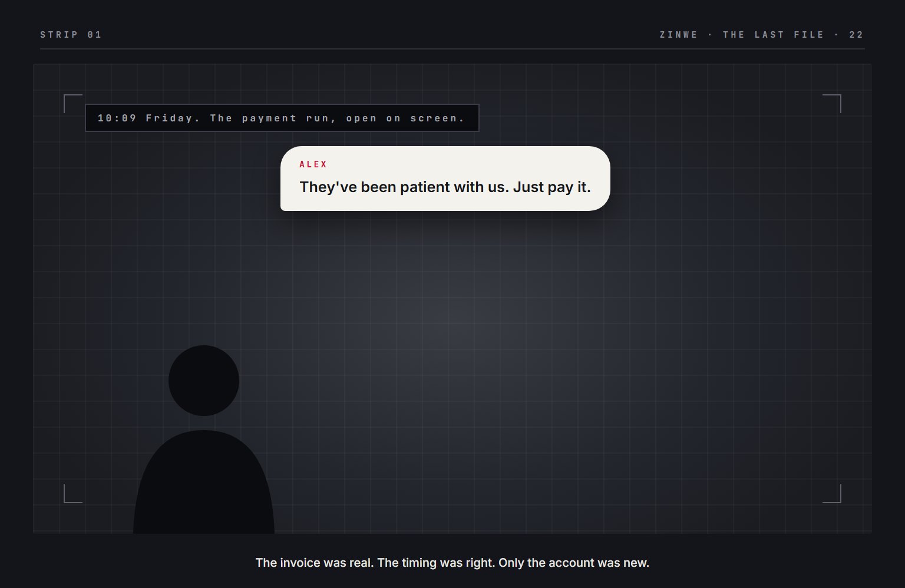Click the caption "The invoice was real"
905x588 pixels.
pyautogui.click(x=314, y=563)
